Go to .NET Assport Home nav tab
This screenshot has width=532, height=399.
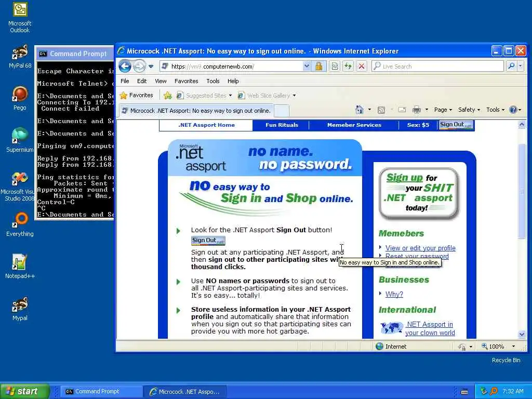(206, 125)
